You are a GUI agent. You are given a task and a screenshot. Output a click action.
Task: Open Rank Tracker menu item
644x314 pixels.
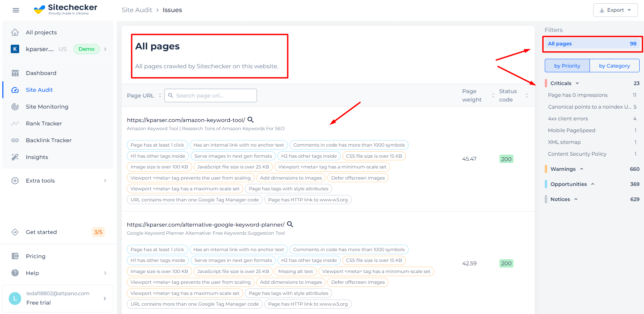pos(44,123)
